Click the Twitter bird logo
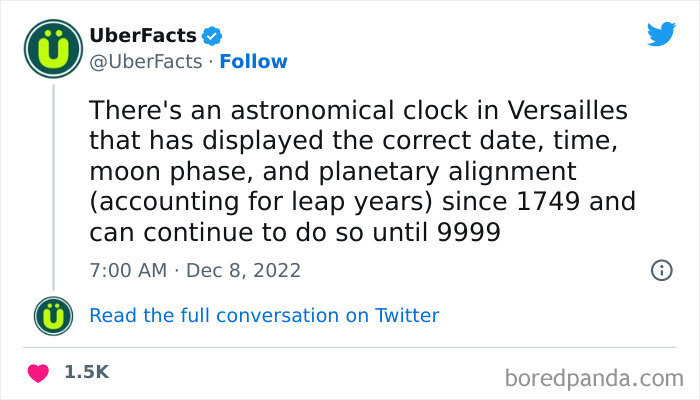The width and height of the screenshot is (700, 400). click(661, 34)
